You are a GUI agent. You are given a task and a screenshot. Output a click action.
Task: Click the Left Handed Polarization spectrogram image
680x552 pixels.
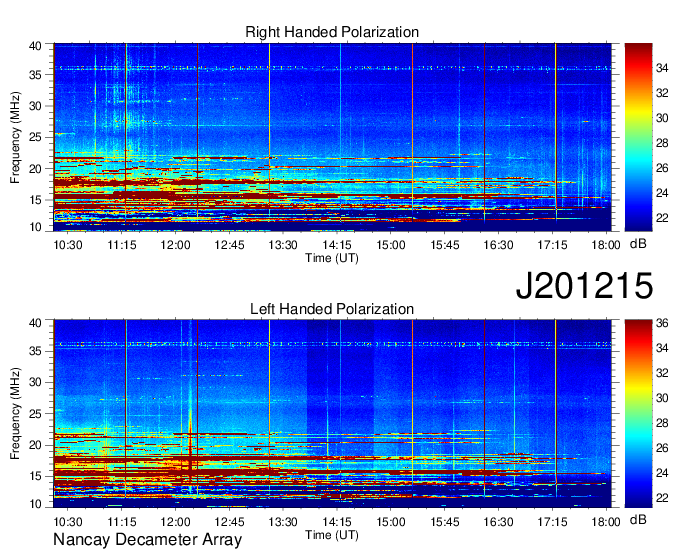click(332, 414)
